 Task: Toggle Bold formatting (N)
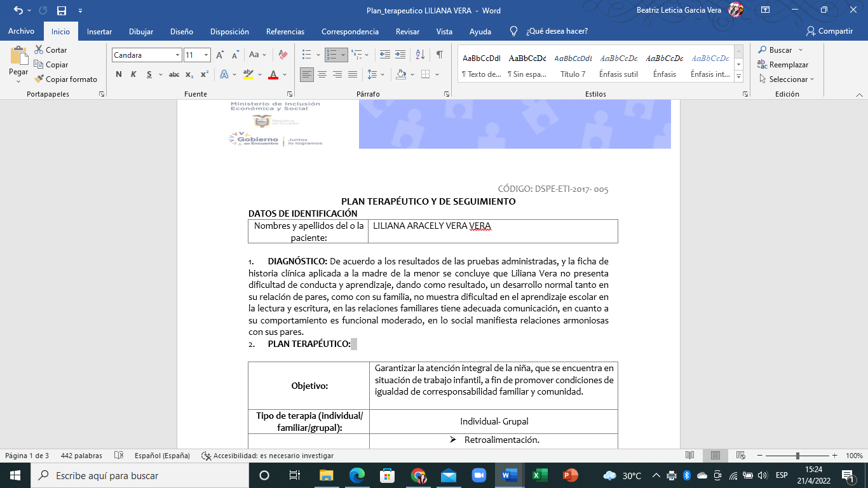click(x=119, y=74)
